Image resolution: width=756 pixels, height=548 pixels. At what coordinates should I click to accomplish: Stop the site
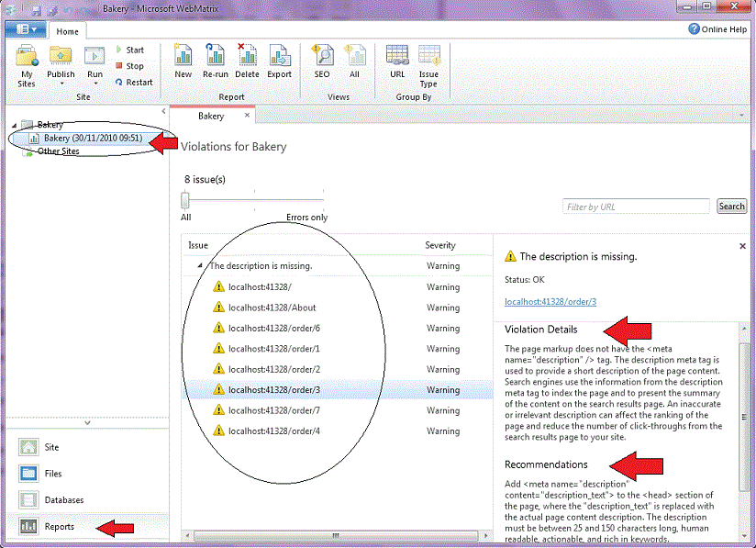coord(129,66)
